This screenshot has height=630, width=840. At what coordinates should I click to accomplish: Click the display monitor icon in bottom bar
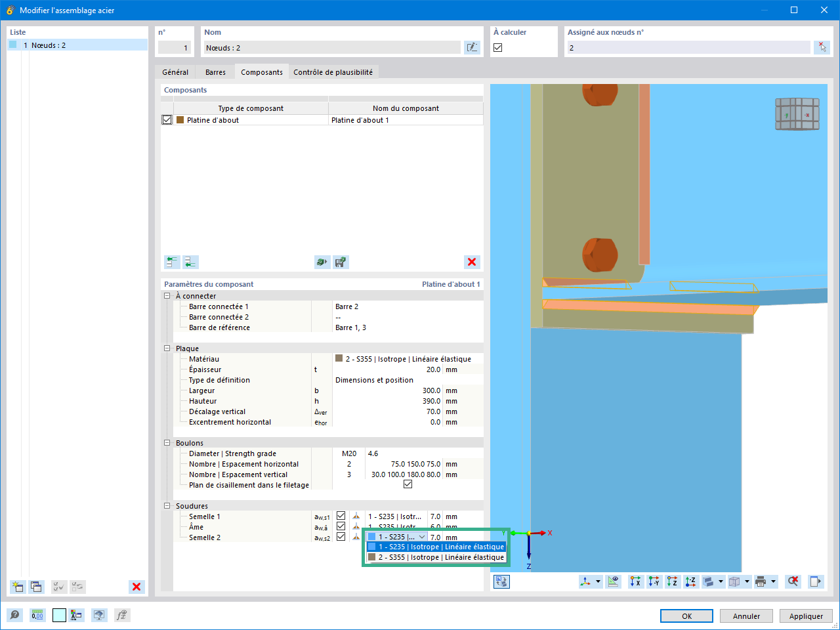coord(99,615)
